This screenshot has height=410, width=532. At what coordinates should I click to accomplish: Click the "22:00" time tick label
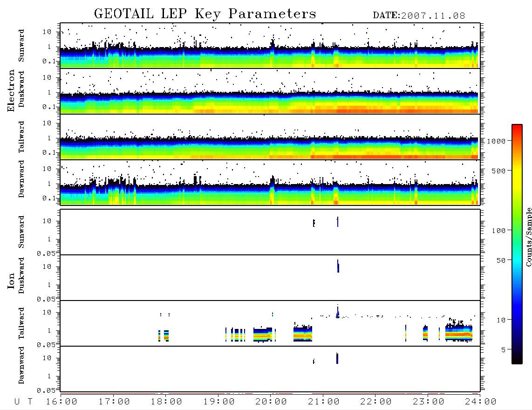click(376, 402)
